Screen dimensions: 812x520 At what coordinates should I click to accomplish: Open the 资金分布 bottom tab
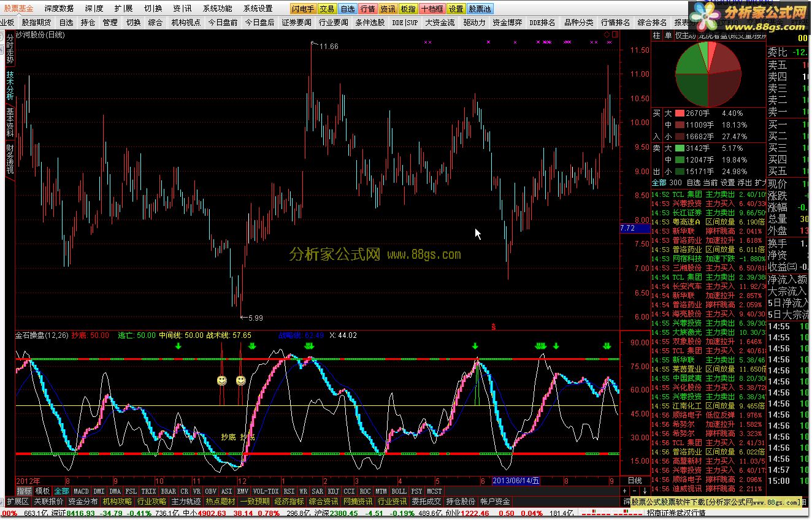83,502
